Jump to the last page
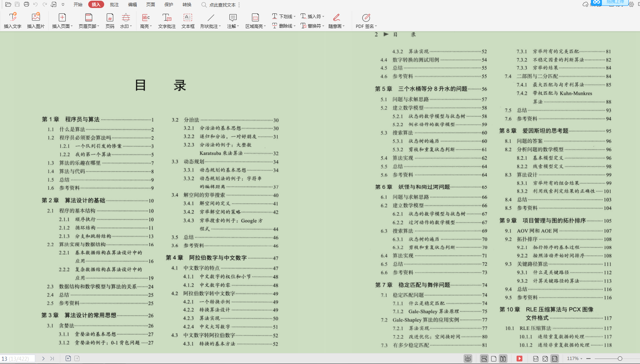The image size is (640, 364). point(52,358)
